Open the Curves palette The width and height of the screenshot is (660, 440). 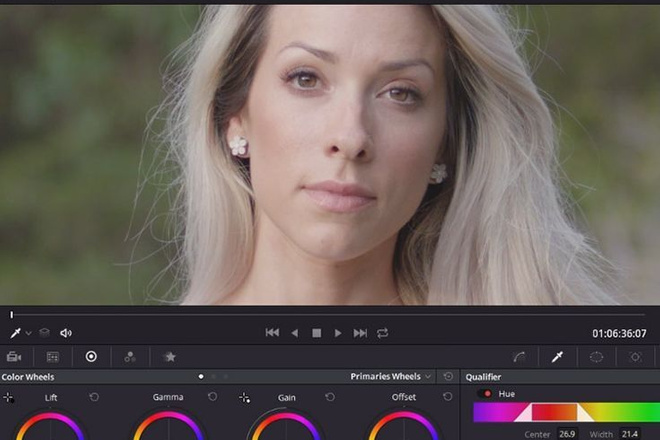pos(519,357)
